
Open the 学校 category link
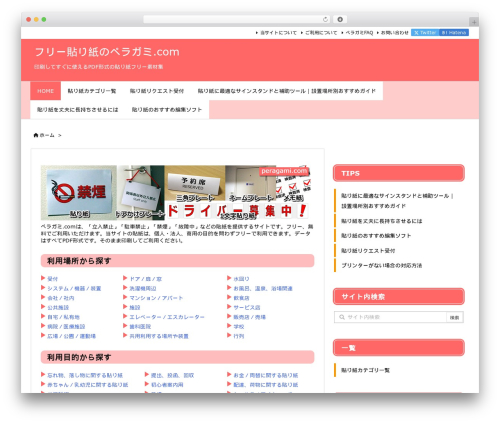239,326
